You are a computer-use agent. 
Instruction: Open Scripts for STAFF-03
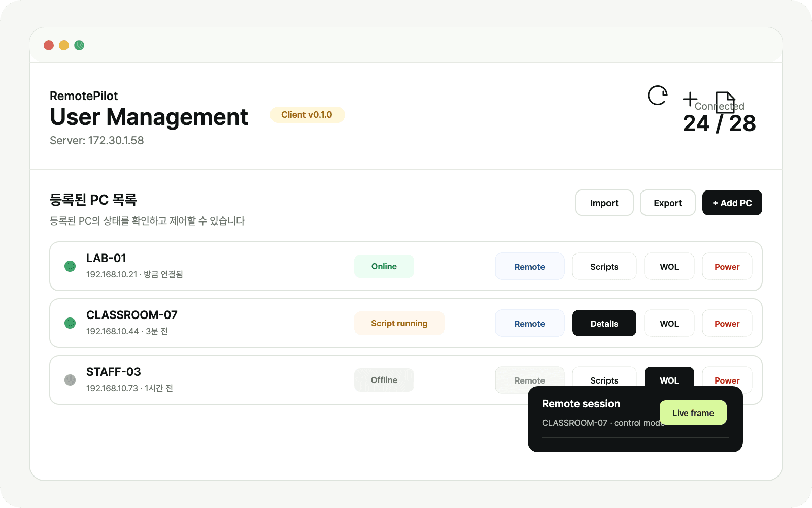pyautogui.click(x=604, y=376)
